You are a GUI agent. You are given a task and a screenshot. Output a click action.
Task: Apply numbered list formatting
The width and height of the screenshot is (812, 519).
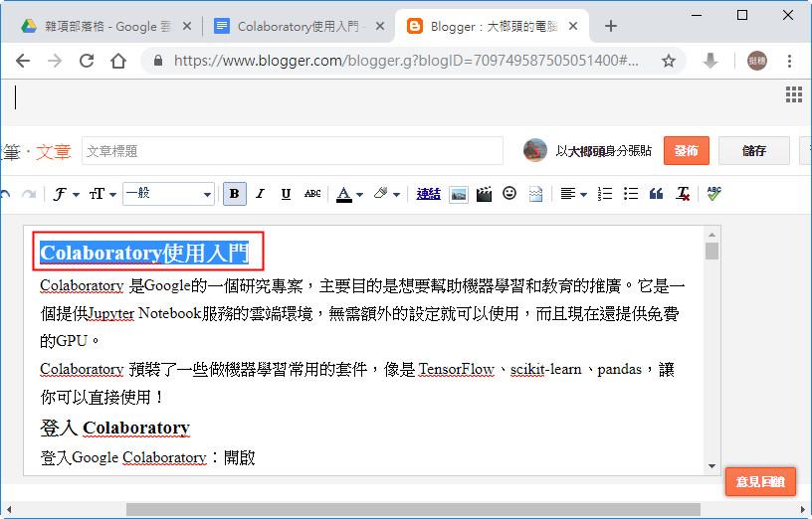point(604,194)
